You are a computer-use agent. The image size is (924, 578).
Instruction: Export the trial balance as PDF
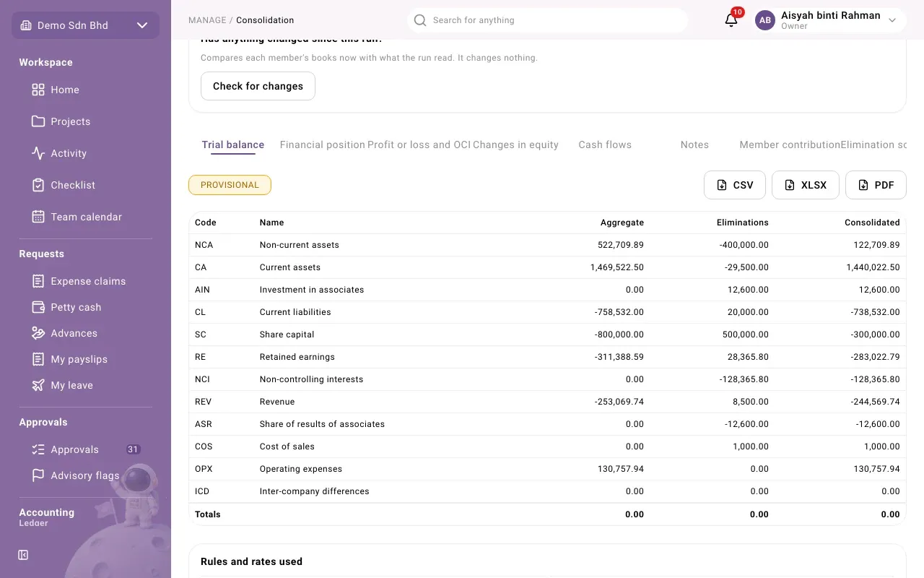click(x=876, y=185)
